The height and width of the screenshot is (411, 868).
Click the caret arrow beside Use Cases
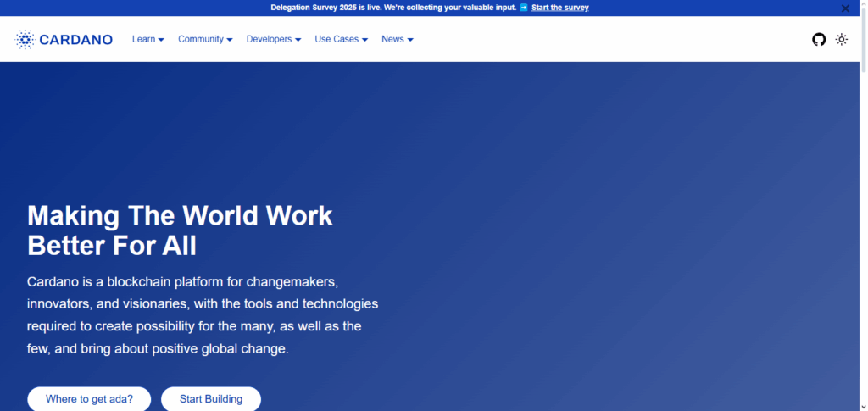365,40
